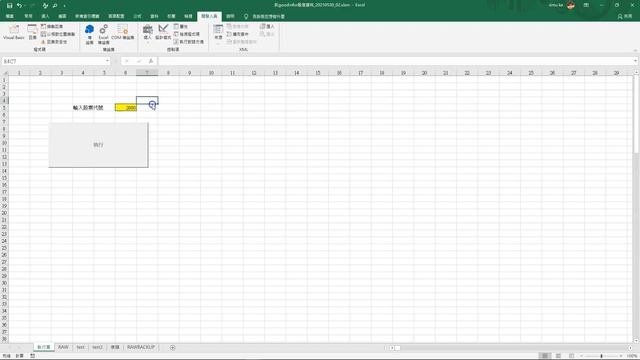Click the vertical scrollbar down arrow
Viewport: 640px width, 360px height.
(x=636, y=340)
